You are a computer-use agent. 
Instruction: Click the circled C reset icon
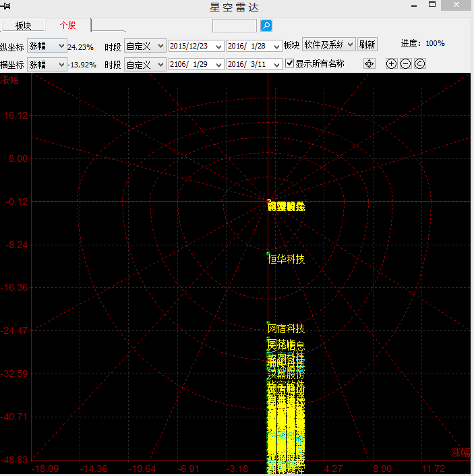(419, 63)
